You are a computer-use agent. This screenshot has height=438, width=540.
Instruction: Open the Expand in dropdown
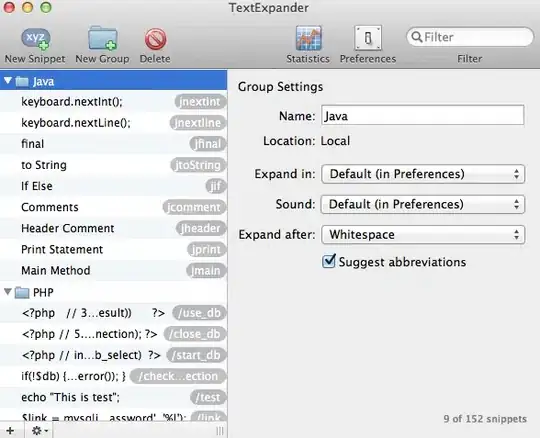[x=423, y=174]
